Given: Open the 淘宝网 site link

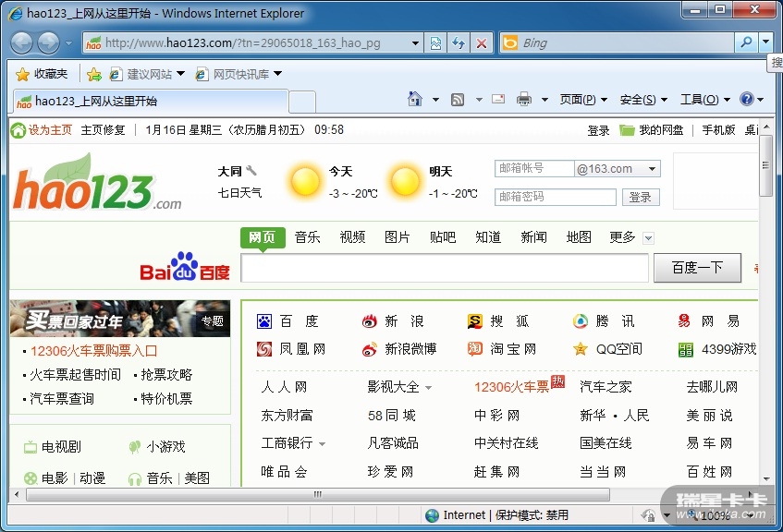Looking at the screenshot, I should tap(502, 349).
